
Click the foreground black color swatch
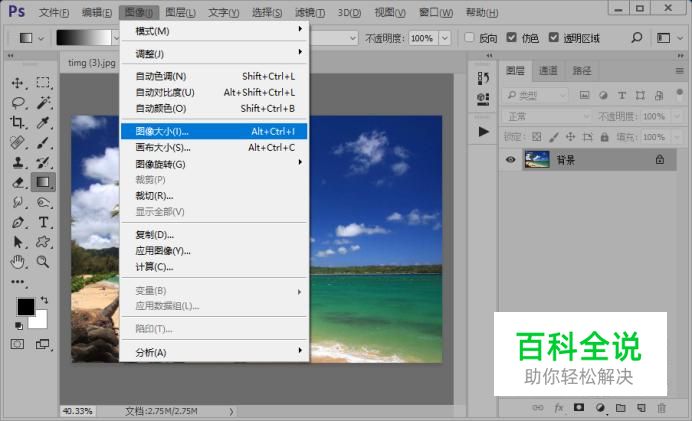click(25, 306)
